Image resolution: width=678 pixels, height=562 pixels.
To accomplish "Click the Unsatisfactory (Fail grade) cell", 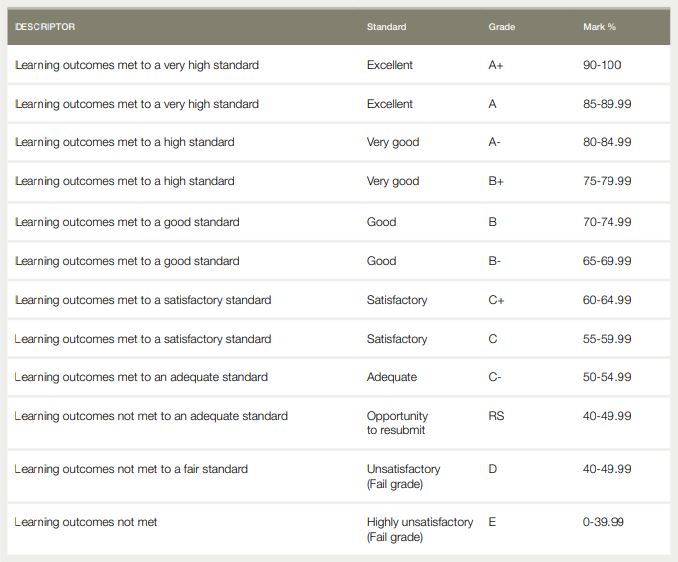I will point(403,476).
